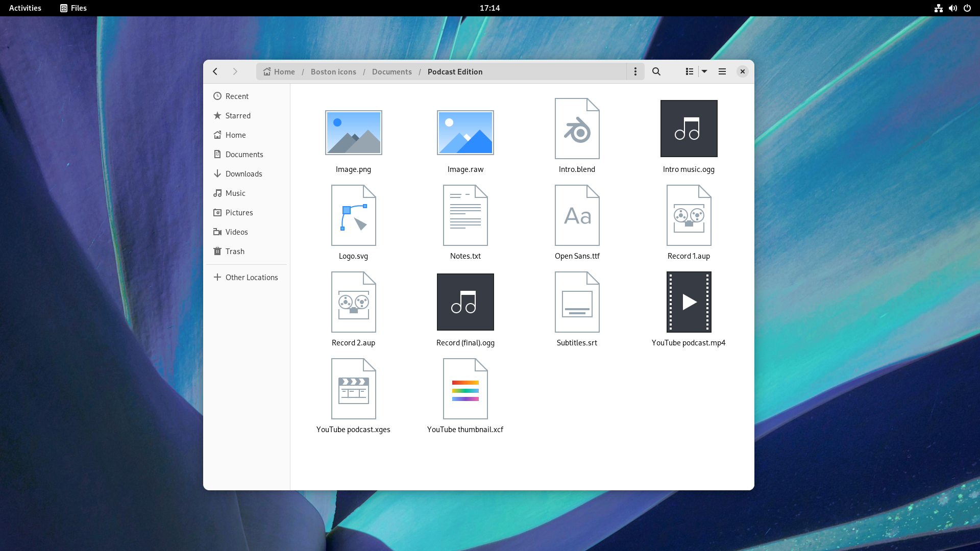
Task: Click the Image.png thumbnail
Action: [x=353, y=133]
